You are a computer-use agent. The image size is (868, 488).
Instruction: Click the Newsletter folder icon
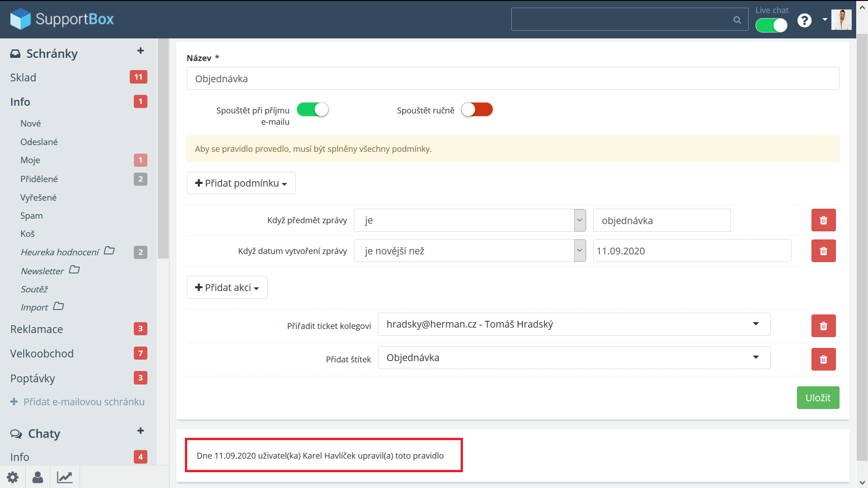pos(75,270)
